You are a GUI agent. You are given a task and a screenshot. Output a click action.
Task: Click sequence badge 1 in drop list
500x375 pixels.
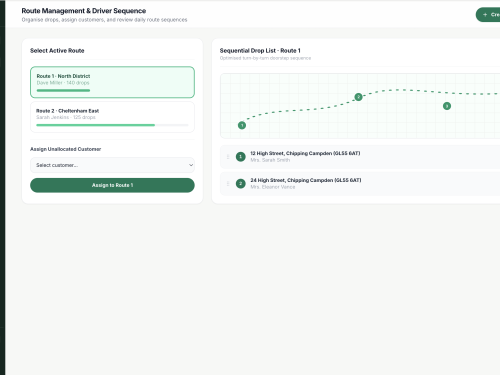[241, 157]
